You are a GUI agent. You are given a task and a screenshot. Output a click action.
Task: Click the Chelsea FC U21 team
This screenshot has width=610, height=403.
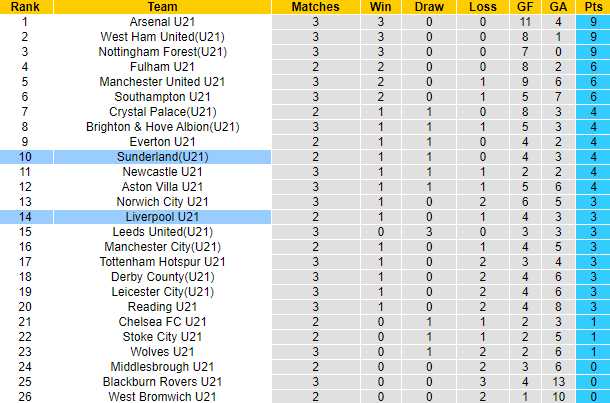[x=163, y=322]
